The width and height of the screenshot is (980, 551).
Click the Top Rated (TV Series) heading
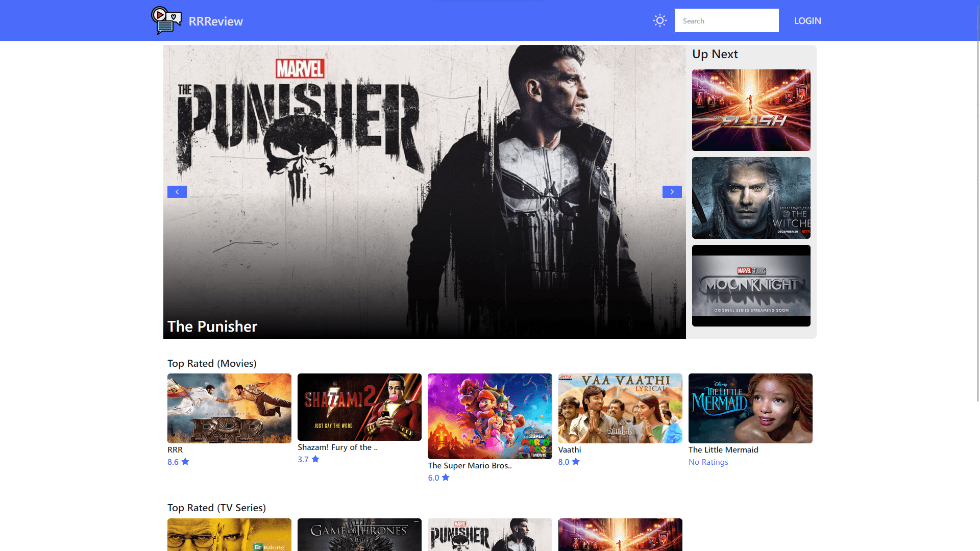point(216,508)
